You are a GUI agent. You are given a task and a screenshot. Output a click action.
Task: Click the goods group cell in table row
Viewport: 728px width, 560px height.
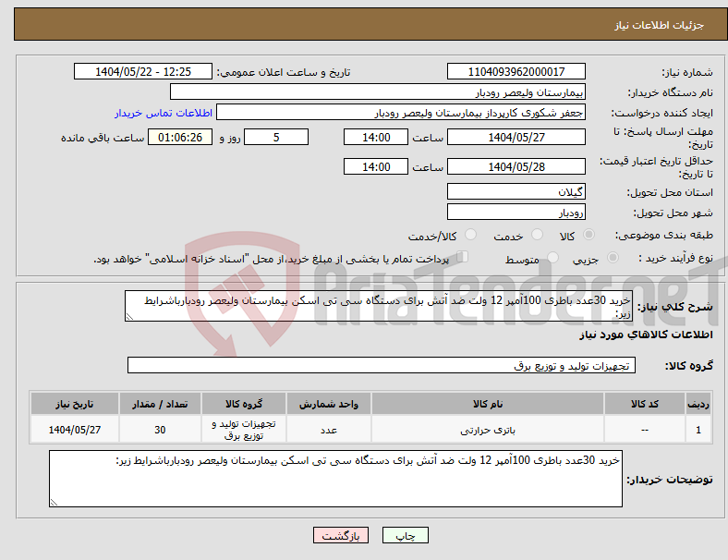tap(244, 430)
